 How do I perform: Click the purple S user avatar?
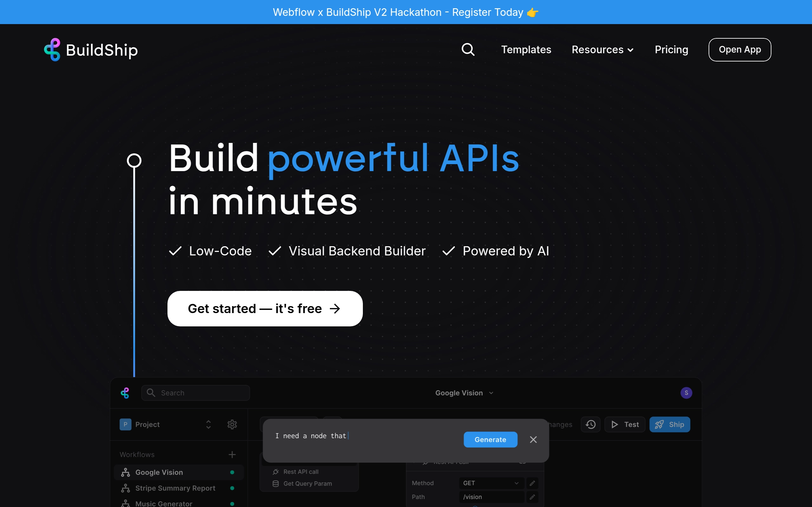pyautogui.click(x=686, y=393)
